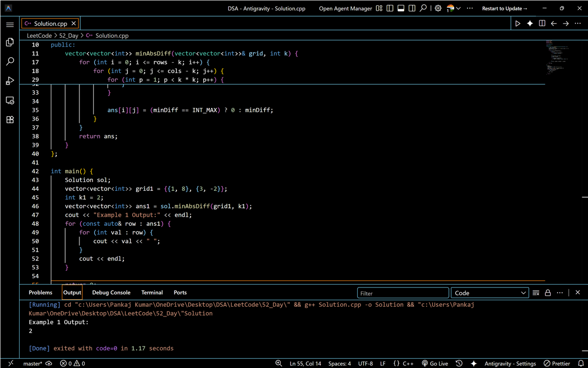The width and height of the screenshot is (588, 368).
Task: Expand the account profile dropdown arrow
Action: coord(458,8)
